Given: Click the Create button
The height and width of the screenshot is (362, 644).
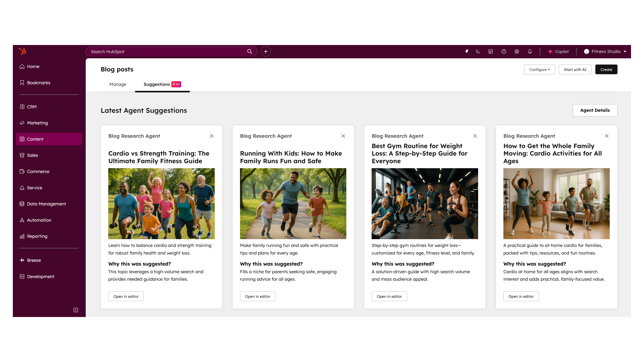Looking at the screenshot, I should point(606,69).
